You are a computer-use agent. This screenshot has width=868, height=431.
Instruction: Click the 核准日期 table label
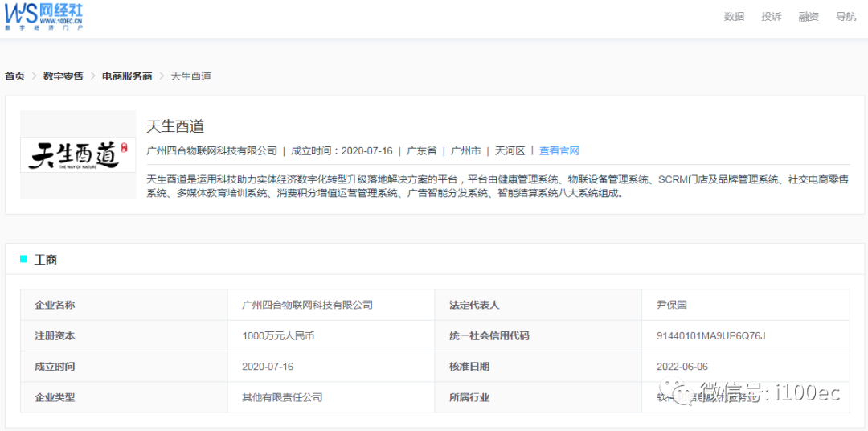(469, 367)
